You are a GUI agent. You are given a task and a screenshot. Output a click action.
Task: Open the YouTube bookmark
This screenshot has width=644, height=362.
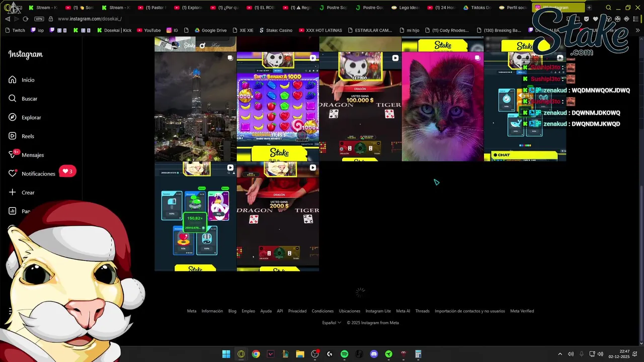tap(148, 30)
